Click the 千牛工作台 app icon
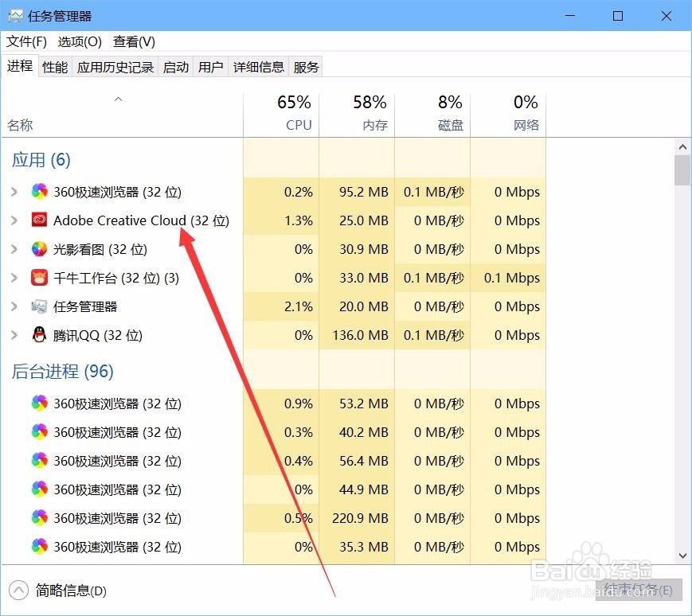The image size is (692, 616). (39, 278)
